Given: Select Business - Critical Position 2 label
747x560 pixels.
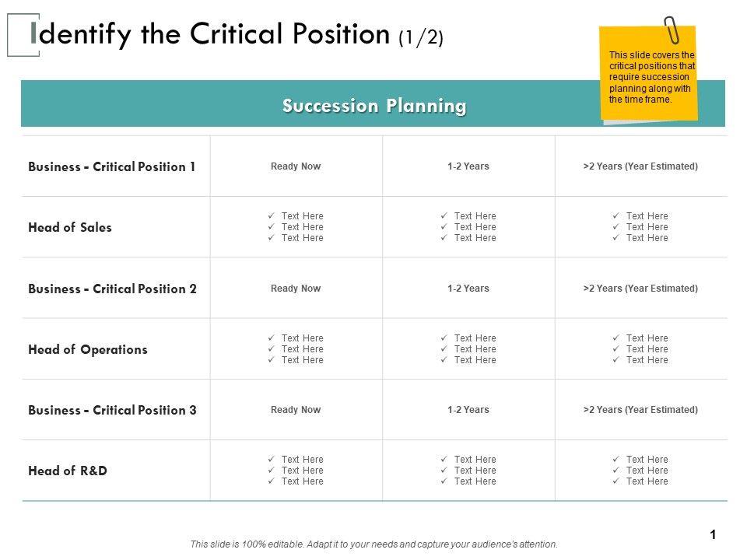Looking at the screenshot, I should click(x=112, y=289).
